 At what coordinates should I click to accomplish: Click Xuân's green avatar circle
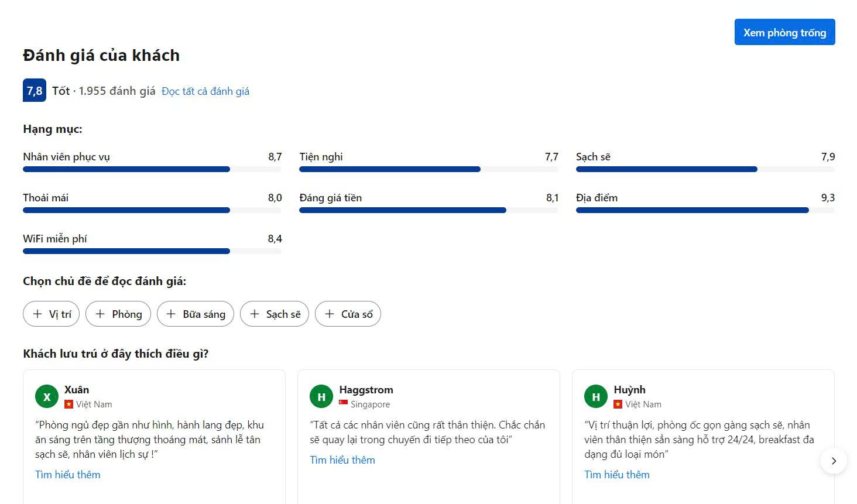(x=47, y=396)
